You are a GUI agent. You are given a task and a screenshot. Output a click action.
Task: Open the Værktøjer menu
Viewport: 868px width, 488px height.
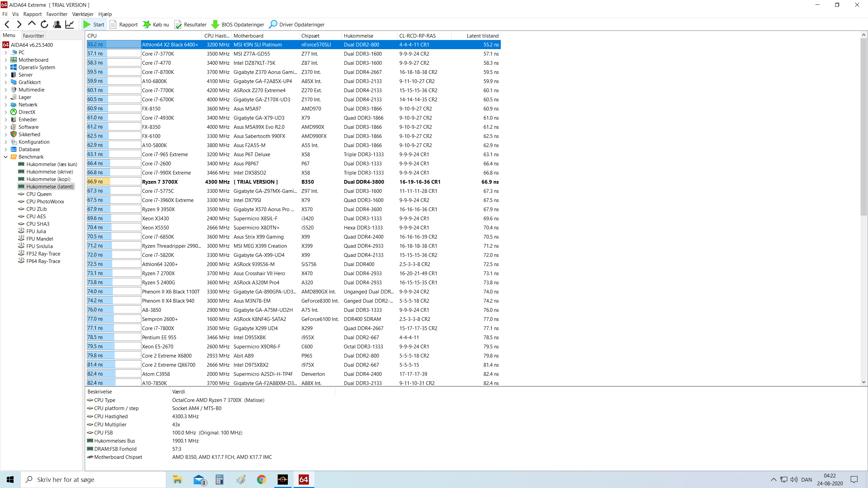pyautogui.click(x=83, y=14)
